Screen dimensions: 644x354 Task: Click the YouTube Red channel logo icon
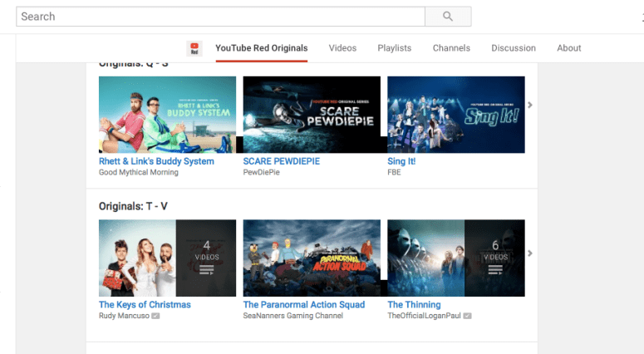(x=195, y=48)
